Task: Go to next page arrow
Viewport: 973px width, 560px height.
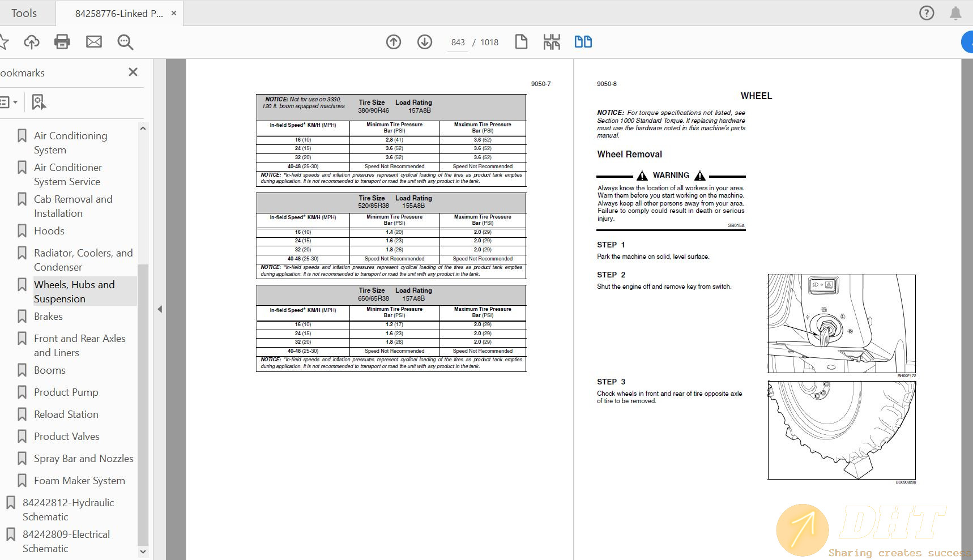Action: click(425, 42)
